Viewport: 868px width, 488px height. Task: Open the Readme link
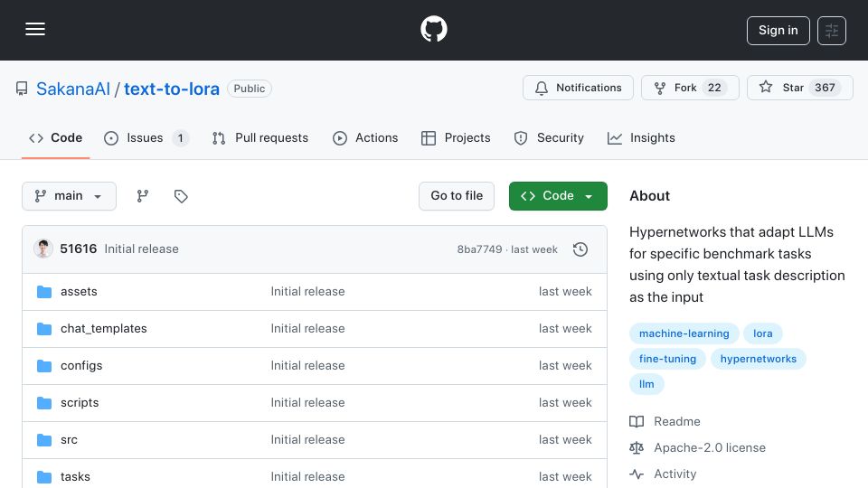click(677, 422)
